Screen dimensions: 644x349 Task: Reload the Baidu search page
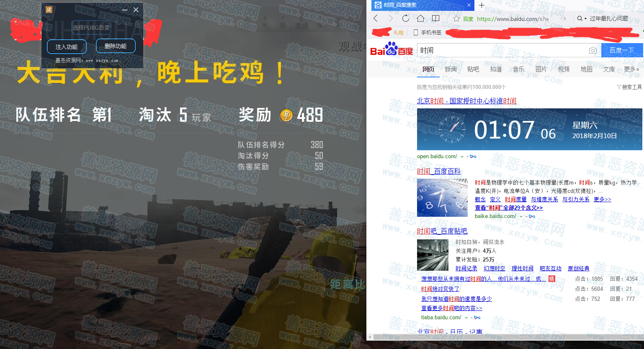[405, 18]
